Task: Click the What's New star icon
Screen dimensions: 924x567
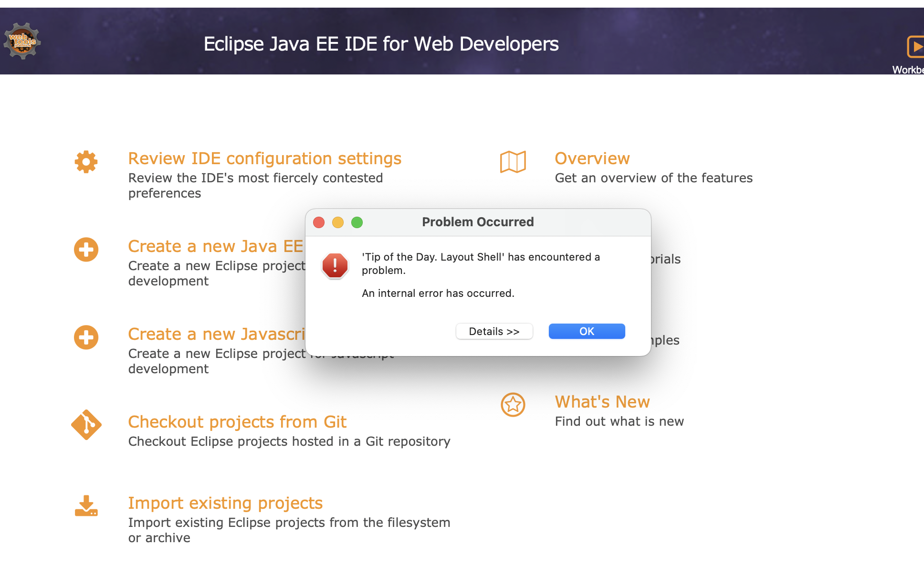Action: point(513,405)
